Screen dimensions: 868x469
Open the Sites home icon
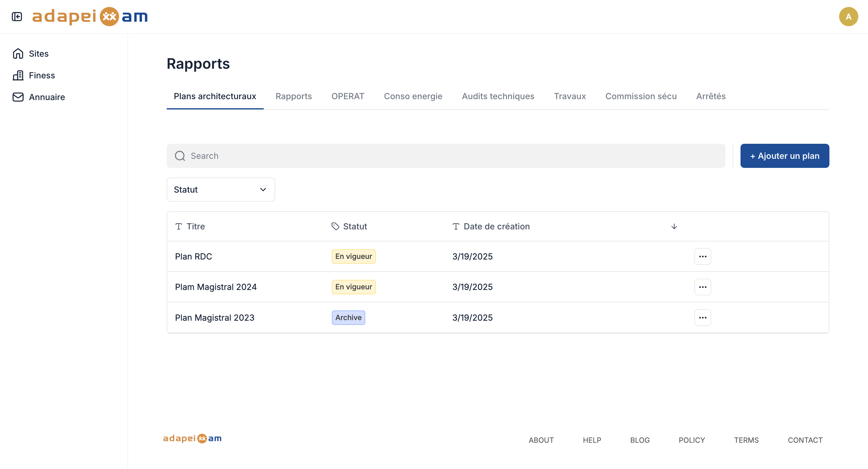(18, 54)
